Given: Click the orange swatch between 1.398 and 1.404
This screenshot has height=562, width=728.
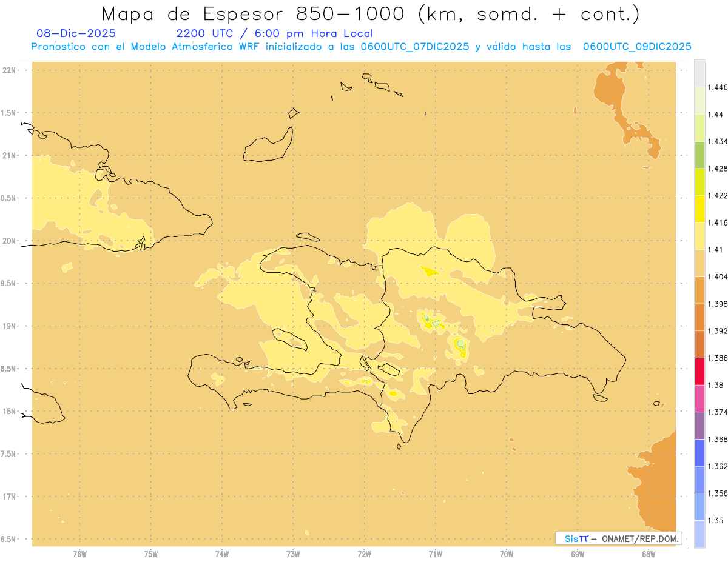Looking at the screenshot, I should coord(699,290).
